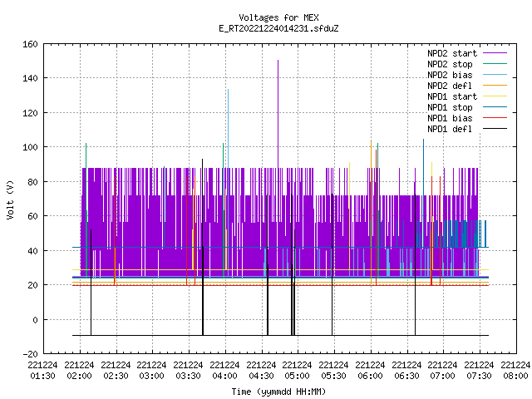Click the x-axis tick label 04:00
532x399 pixels.
point(224,376)
